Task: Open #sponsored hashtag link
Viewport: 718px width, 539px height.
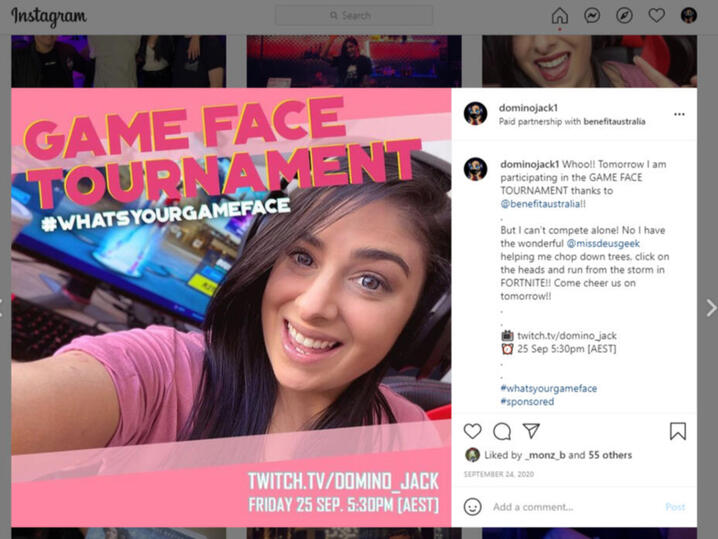Action: pos(527,402)
